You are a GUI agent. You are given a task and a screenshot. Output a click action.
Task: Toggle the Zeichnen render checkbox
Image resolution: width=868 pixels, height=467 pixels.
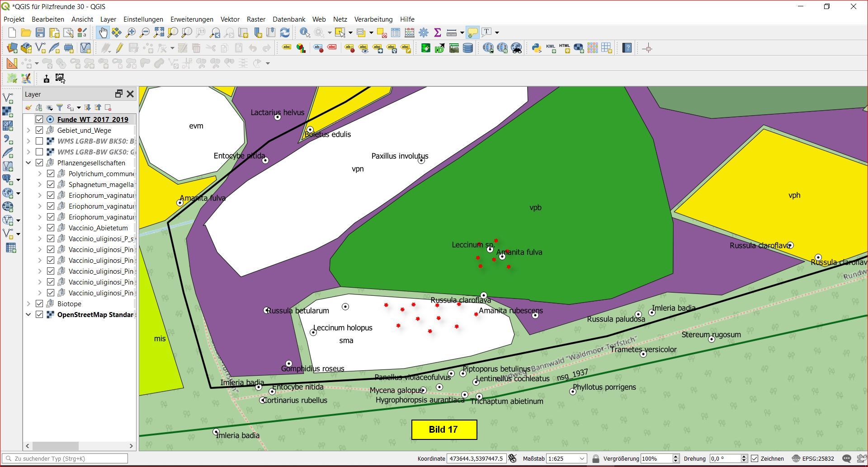pyautogui.click(x=755, y=458)
